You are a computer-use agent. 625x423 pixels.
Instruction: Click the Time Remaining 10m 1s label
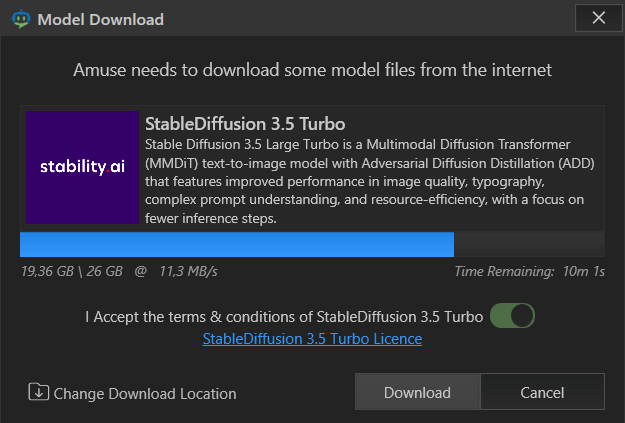tap(529, 272)
